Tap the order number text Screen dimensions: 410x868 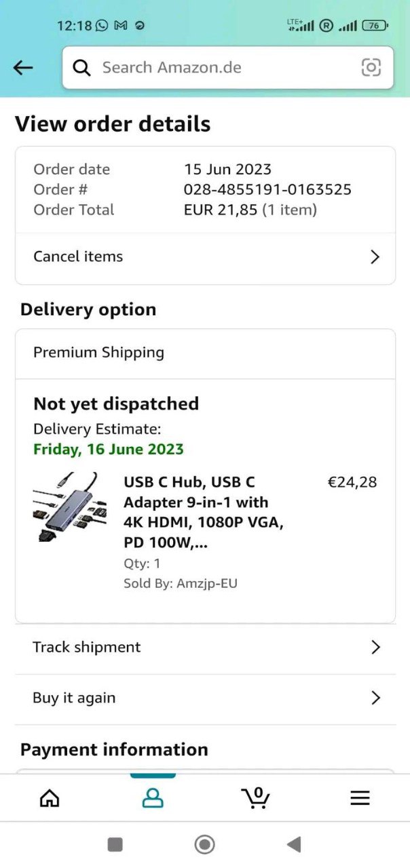267,189
